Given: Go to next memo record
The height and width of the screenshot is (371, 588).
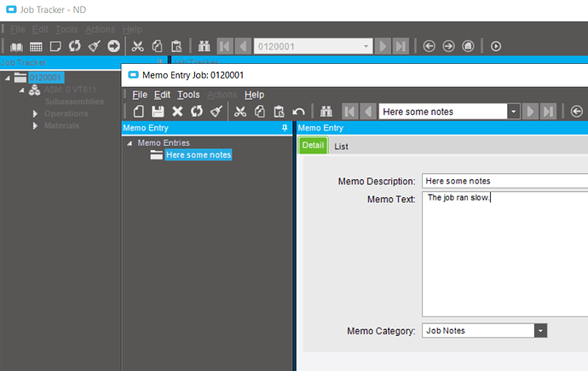Looking at the screenshot, I should coord(530,112).
